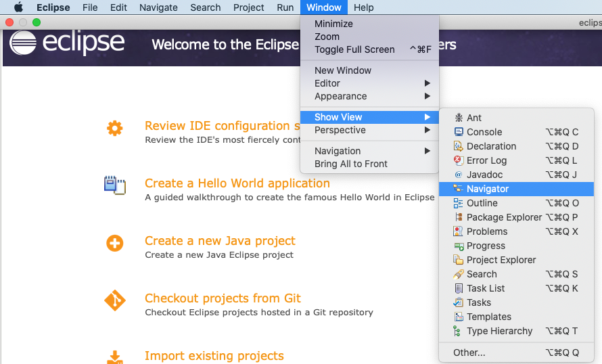Click the Git diamond icon

point(115,300)
